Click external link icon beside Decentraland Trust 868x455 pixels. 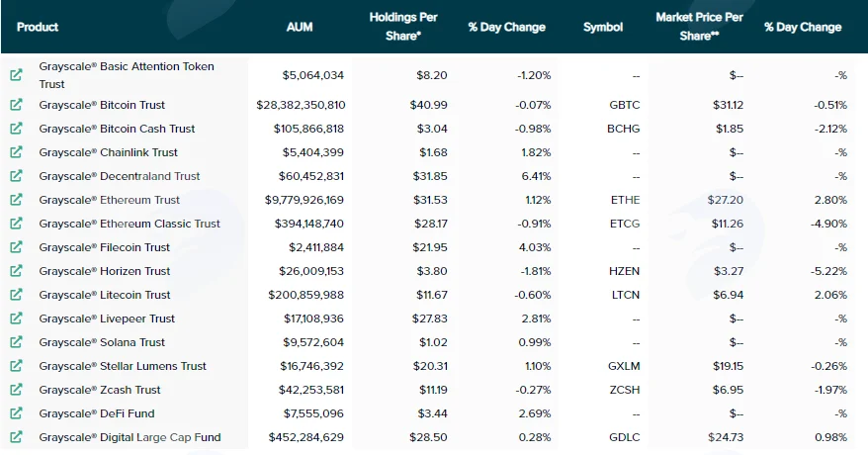(x=16, y=175)
